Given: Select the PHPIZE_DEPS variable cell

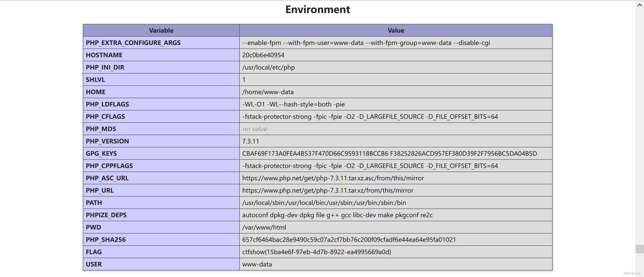Looking at the screenshot, I should 161,215.
